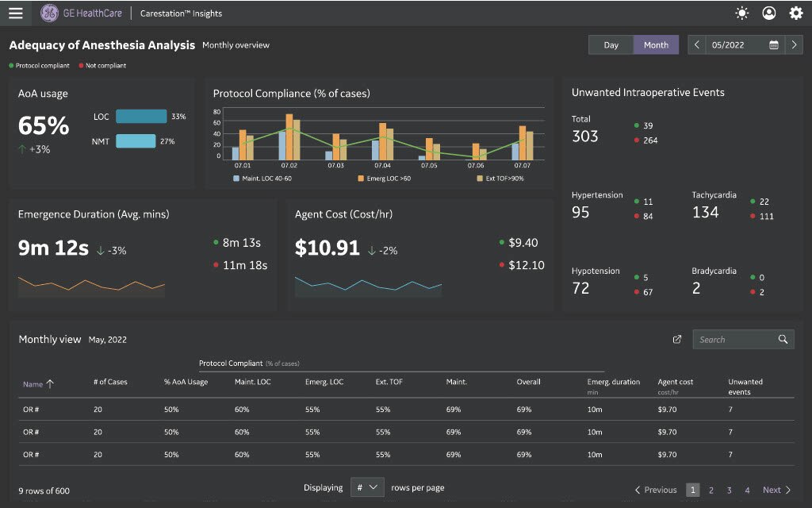Go to next month chevron

[795, 45]
